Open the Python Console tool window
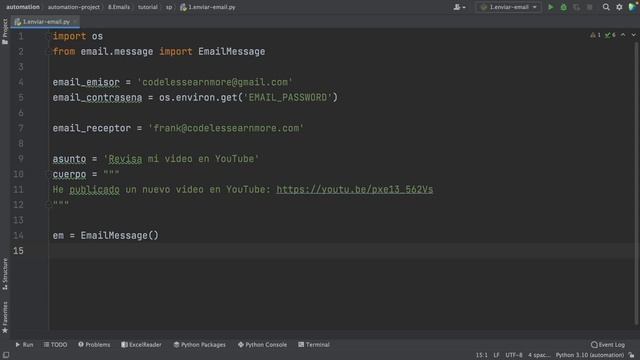Image resolution: width=640 pixels, height=360 pixels. [262, 344]
